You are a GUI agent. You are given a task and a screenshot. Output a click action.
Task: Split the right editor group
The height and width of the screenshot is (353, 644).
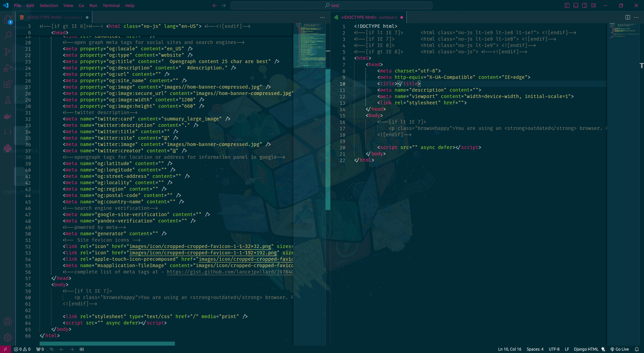(x=628, y=17)
